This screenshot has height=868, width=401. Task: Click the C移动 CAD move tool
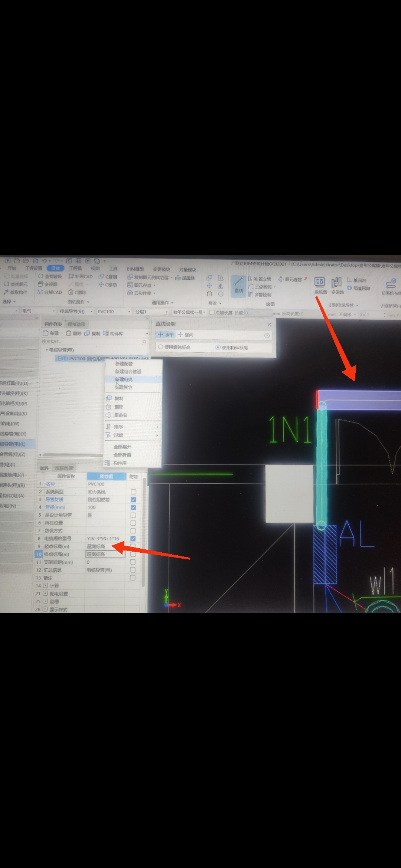[108, 285]
